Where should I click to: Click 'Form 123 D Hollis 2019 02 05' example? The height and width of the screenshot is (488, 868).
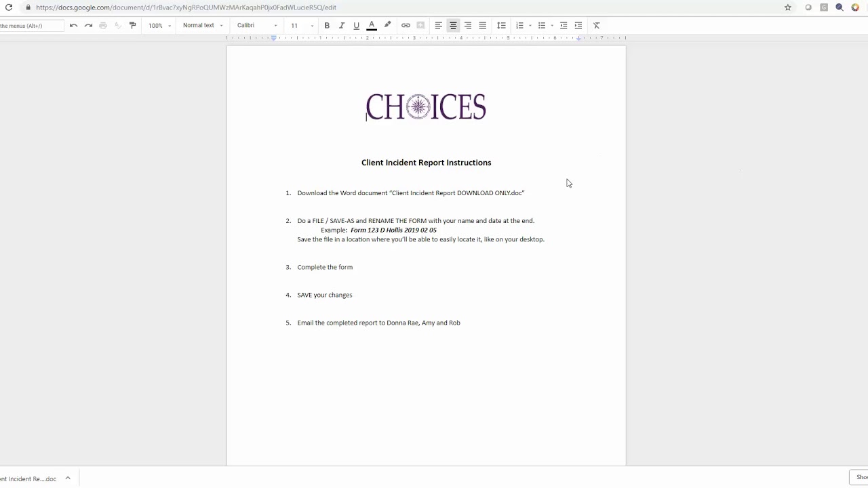tap(393, 230)
